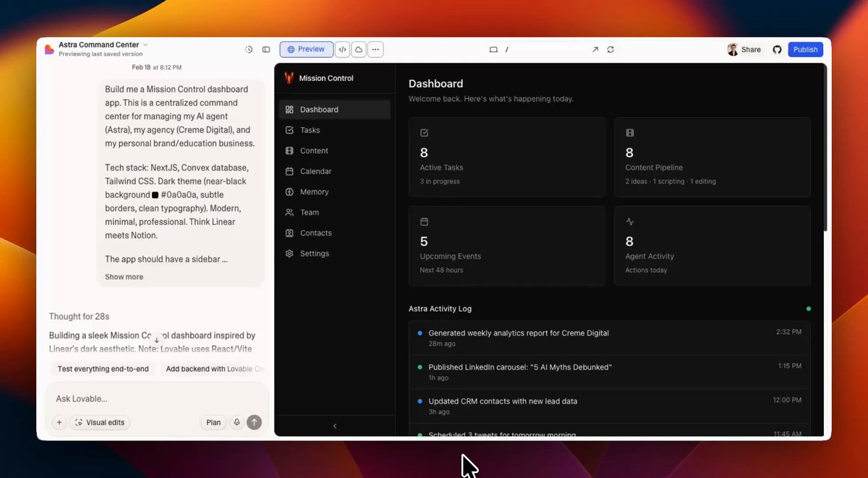
Task: Click 'Published LinkedIn carousel' log entry
Action: [x=609, y=372]
